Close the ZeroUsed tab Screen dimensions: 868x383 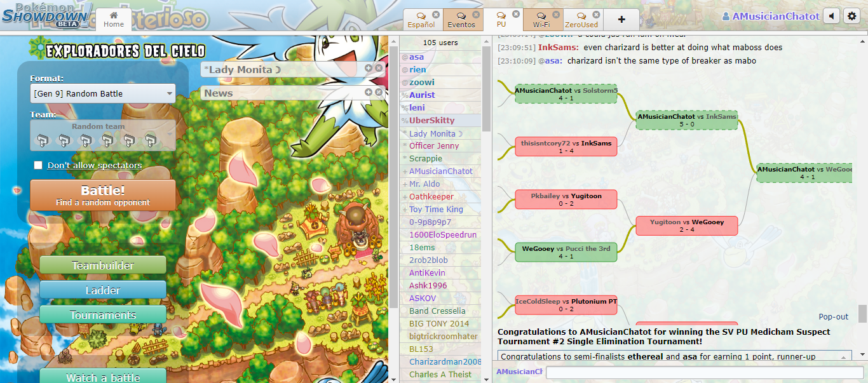coord(596,14)
